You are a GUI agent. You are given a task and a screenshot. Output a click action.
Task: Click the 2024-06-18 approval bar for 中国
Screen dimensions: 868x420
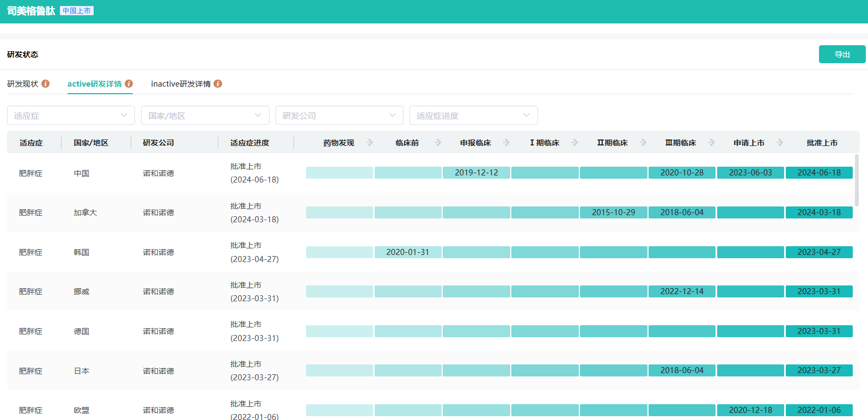click(819, 173)
